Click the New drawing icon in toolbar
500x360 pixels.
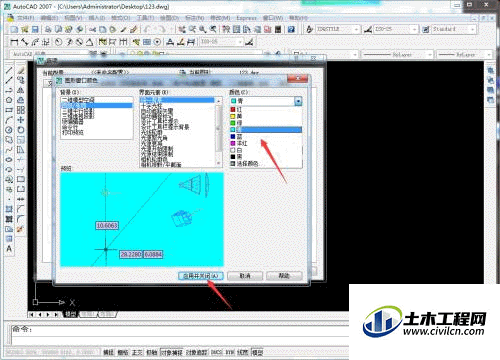coord(14,29)
